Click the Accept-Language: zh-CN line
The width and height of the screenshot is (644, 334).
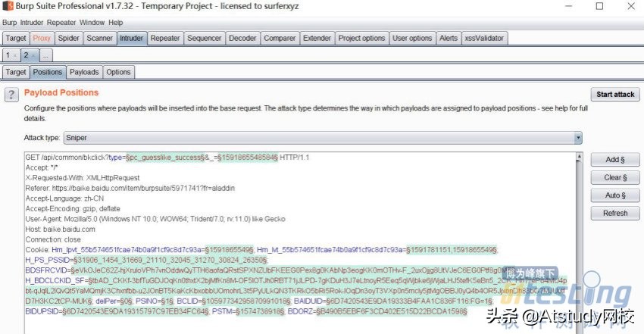(64, 198)
